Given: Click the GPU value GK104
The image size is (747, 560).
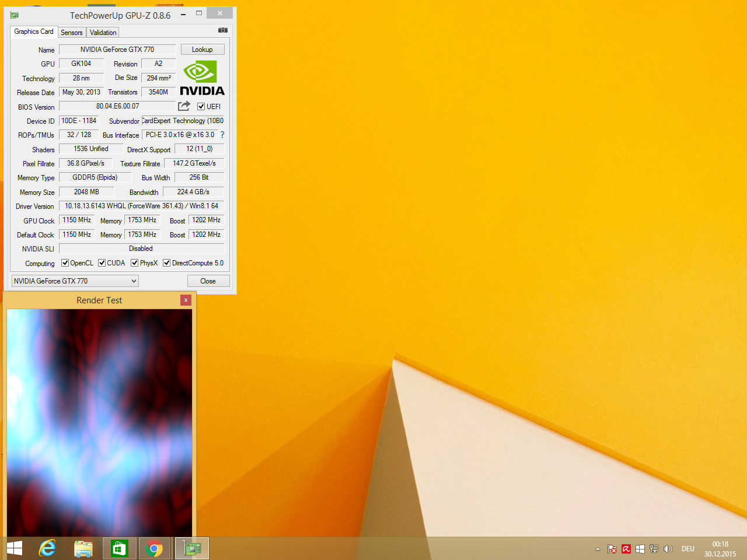Looking at the screenshot, I should (x=81, y=64).
